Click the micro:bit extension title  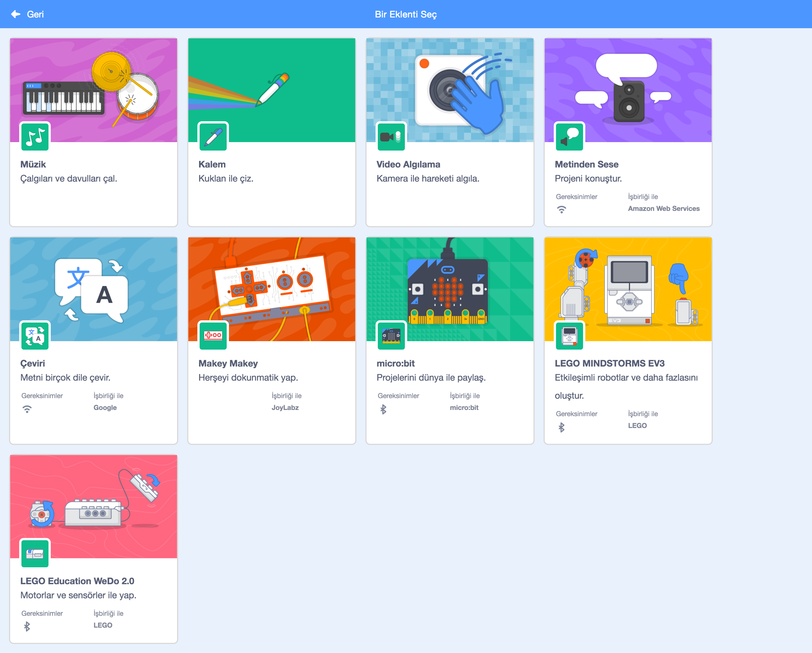(x=396, y=363)
